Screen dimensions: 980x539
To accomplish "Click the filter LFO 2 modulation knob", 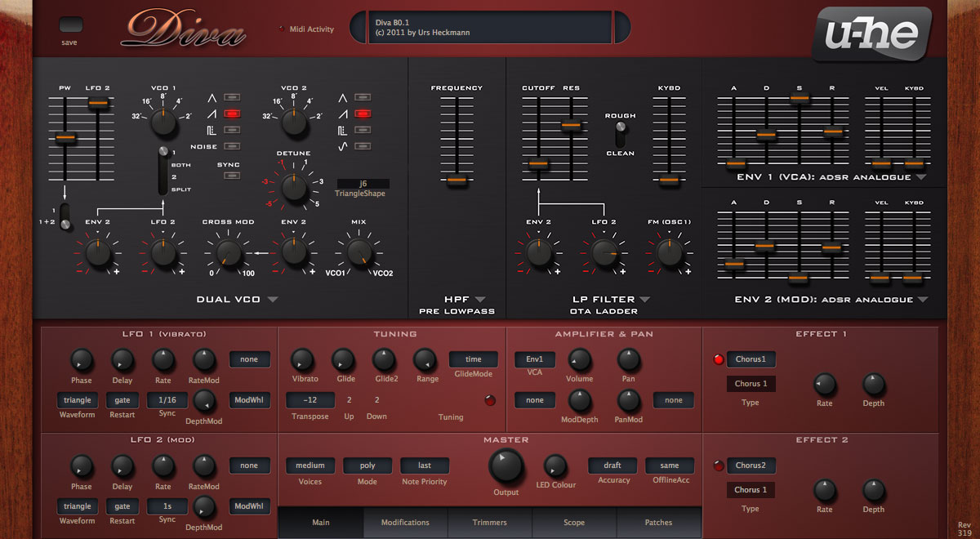I will tap(604, 255).
